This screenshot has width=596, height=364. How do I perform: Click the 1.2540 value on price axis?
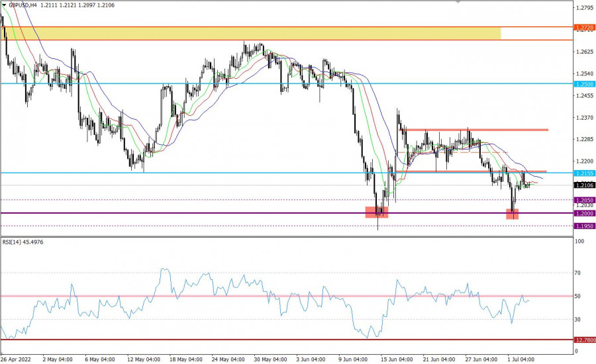coord(585,73)
